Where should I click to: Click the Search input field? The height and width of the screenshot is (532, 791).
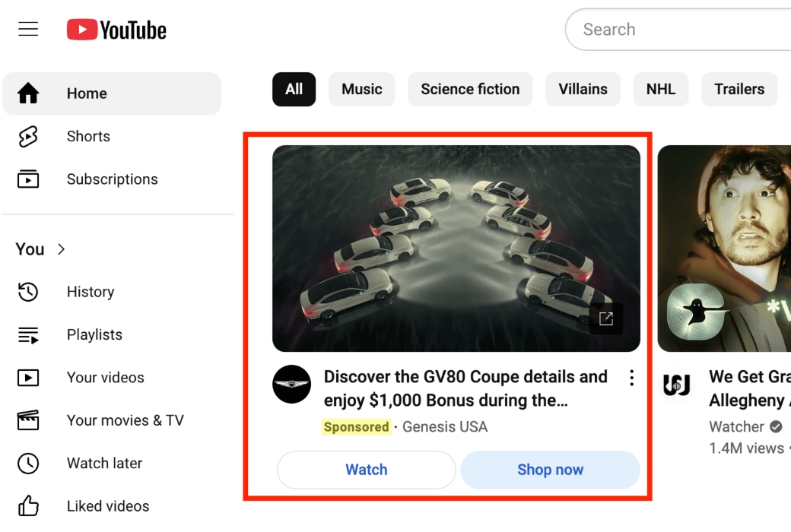coord(677,30)
